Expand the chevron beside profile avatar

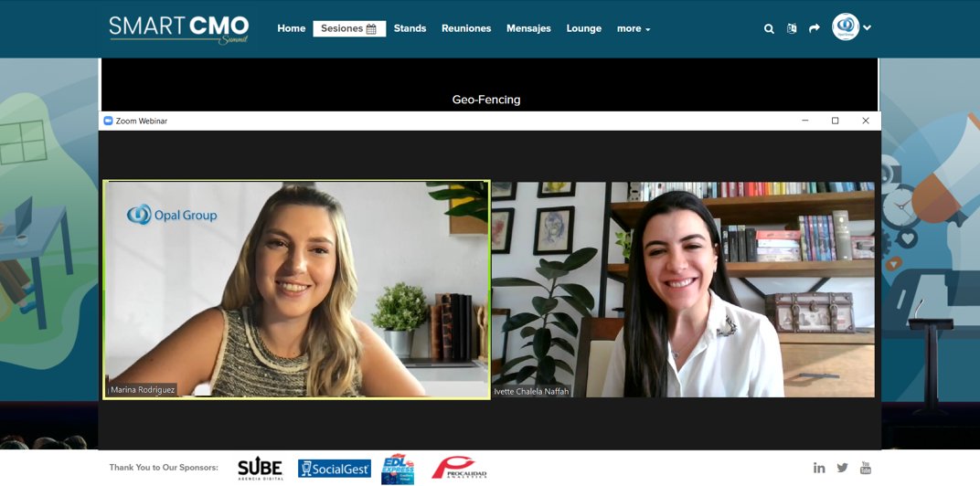pos(867,27)
